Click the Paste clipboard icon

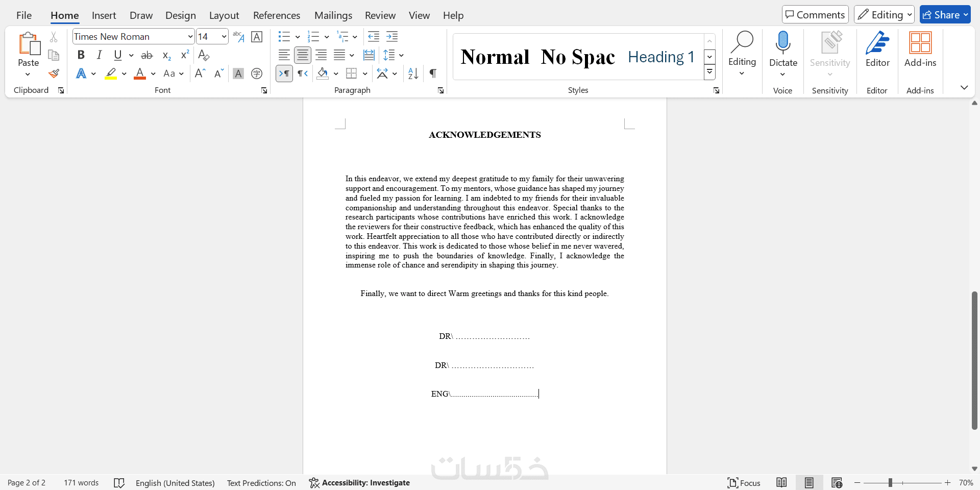(29, 43)
